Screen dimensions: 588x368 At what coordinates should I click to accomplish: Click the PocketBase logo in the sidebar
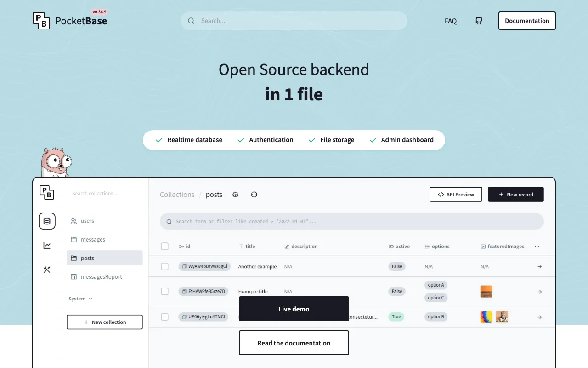pos(46,193)
